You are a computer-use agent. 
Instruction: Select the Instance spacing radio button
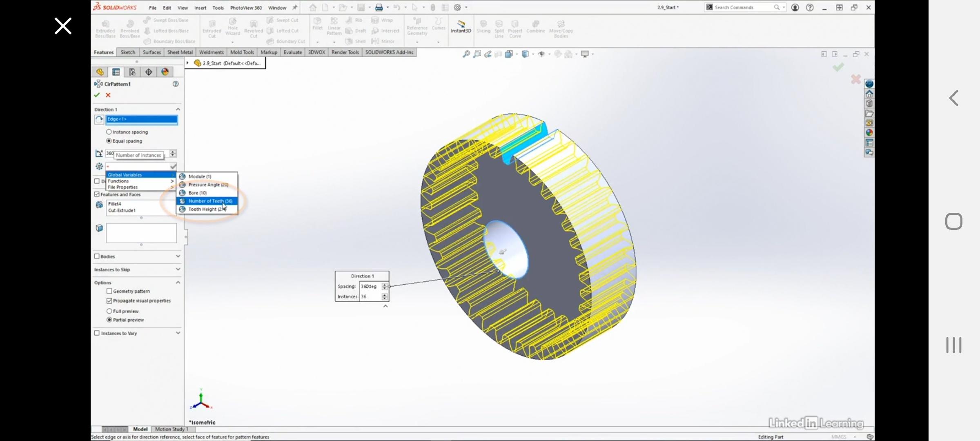[109, 132]
